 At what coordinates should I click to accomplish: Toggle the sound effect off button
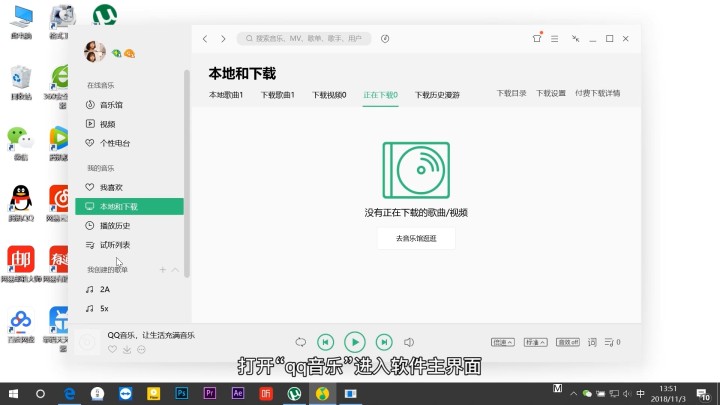(568, 342)
